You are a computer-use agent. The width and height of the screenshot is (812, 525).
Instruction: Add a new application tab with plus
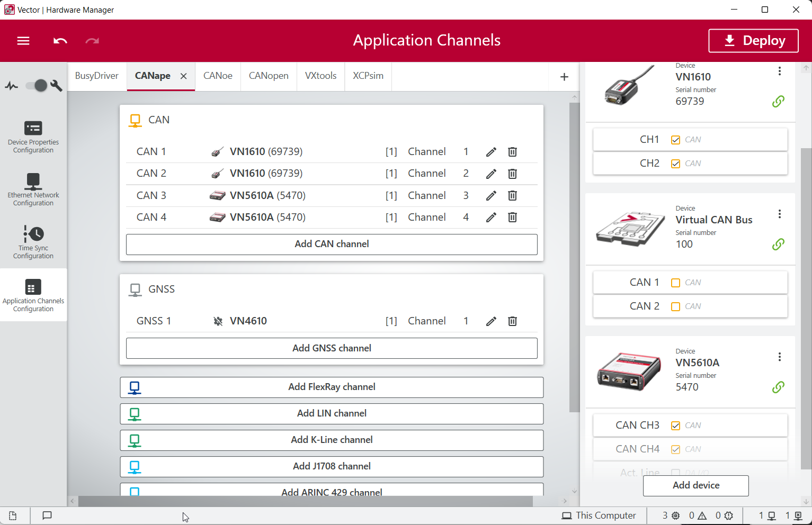pos(564,77)
